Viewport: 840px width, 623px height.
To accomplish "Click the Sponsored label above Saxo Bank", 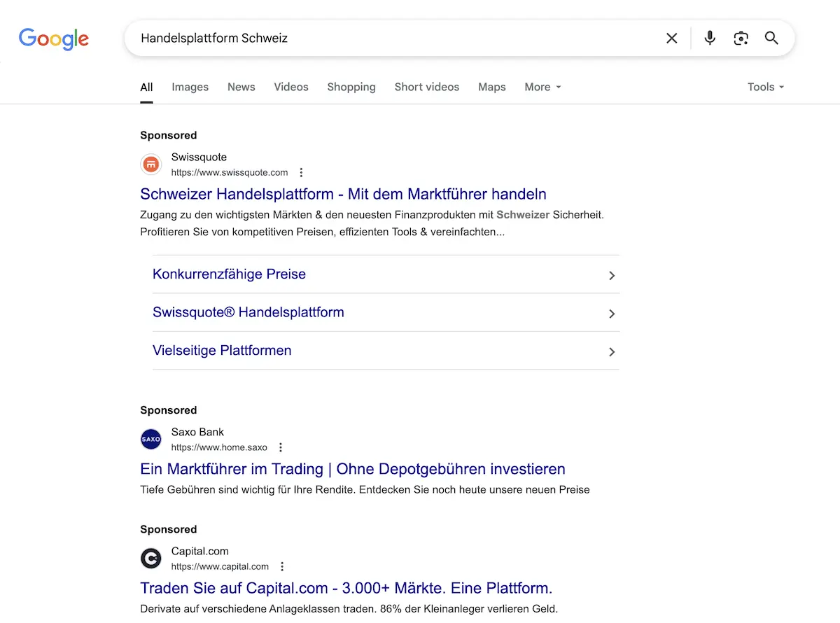I will [169, 410].
